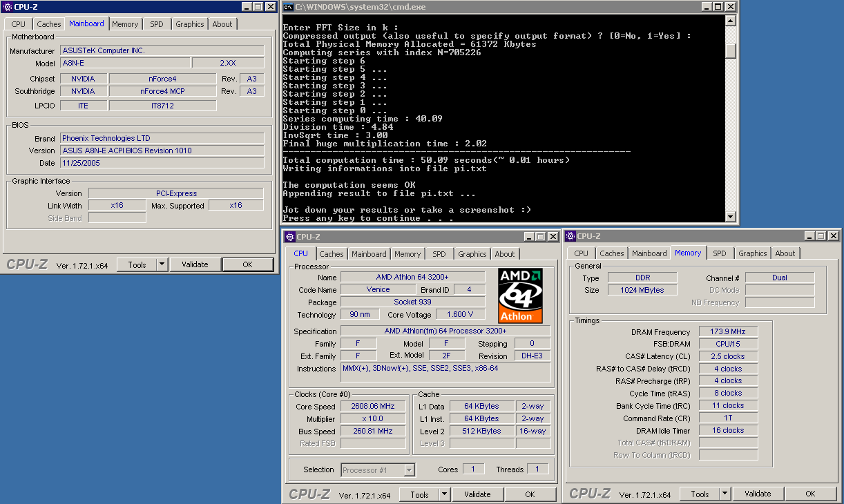Click the Core Voltage 1.600 V value

click(x=460, y=315)
